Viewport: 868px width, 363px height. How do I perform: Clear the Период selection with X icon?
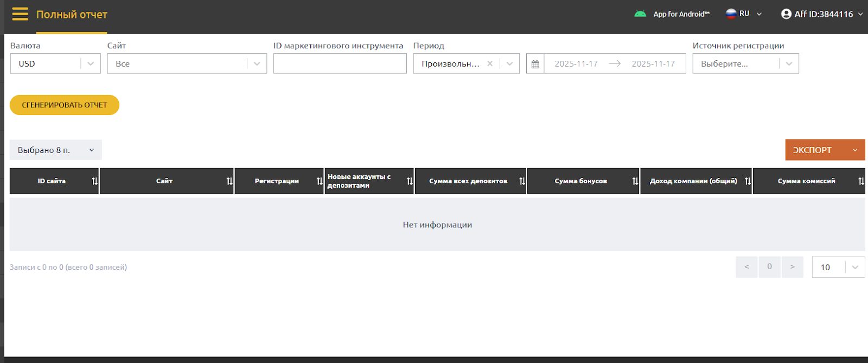pyautogui.click(x=490, y=63)
